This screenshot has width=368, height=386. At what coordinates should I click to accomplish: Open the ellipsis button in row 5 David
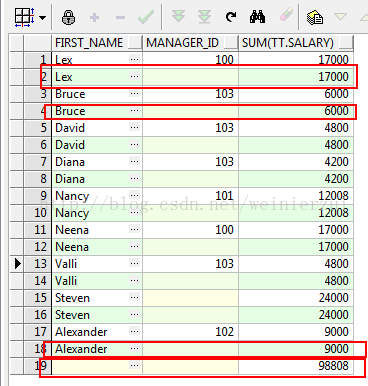pyautogui.click(x=134, y=127)
